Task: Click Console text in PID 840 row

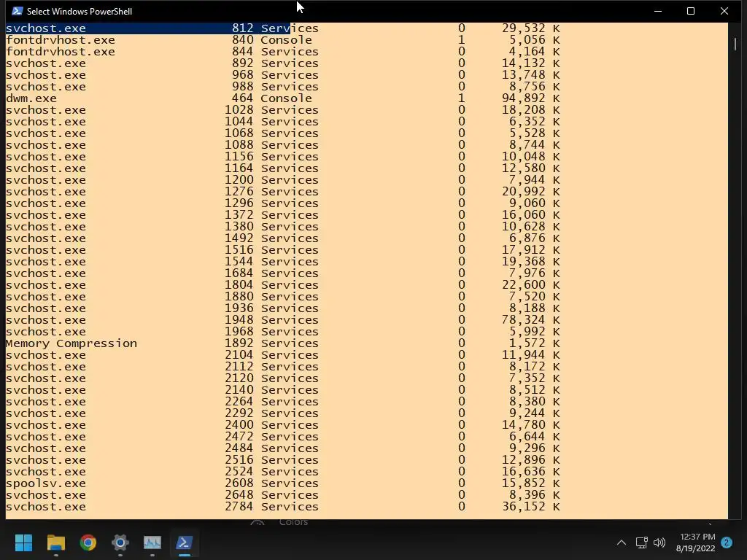Action: (286, 40)
